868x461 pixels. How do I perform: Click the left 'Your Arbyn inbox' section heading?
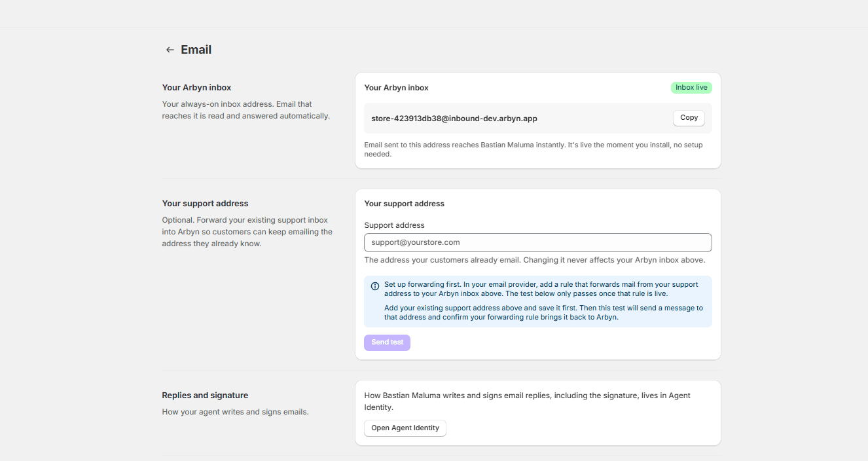coord(196,88)
